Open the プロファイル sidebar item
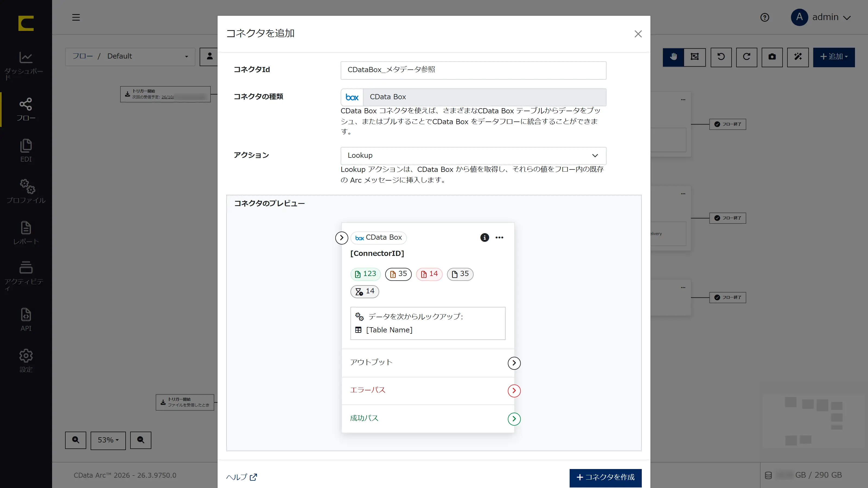The image size is (868, 488). click(x=26, y=192)
